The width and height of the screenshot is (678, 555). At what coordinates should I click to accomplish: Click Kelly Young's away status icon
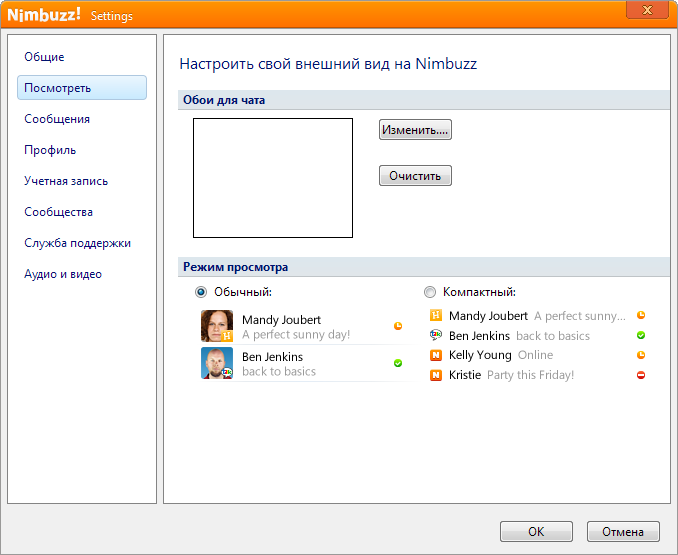click(x=641, y=355)
